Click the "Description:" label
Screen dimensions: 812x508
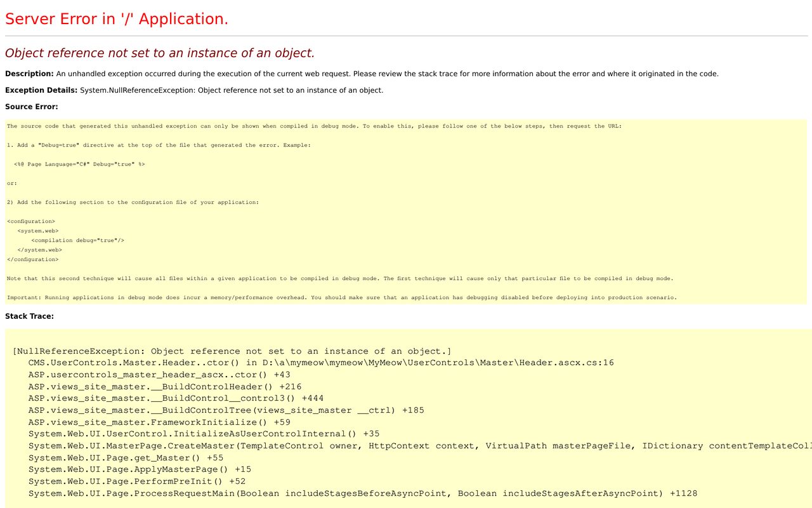click(x=29, y=74)
